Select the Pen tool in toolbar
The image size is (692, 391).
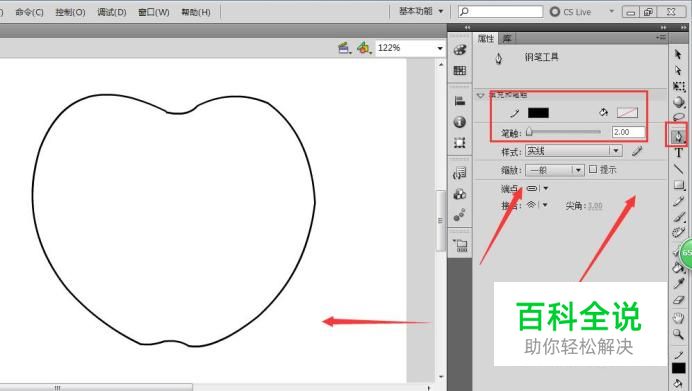click(x=678, y=136)
